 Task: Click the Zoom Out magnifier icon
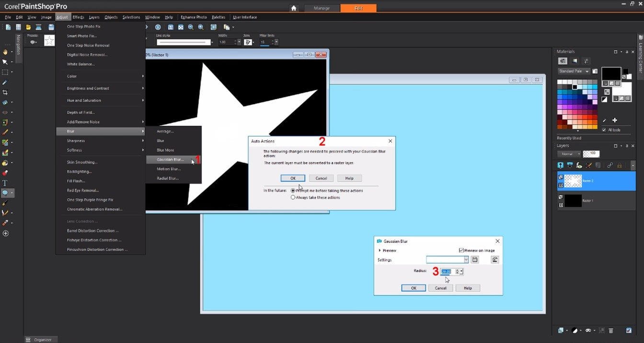tap(191, 27)
